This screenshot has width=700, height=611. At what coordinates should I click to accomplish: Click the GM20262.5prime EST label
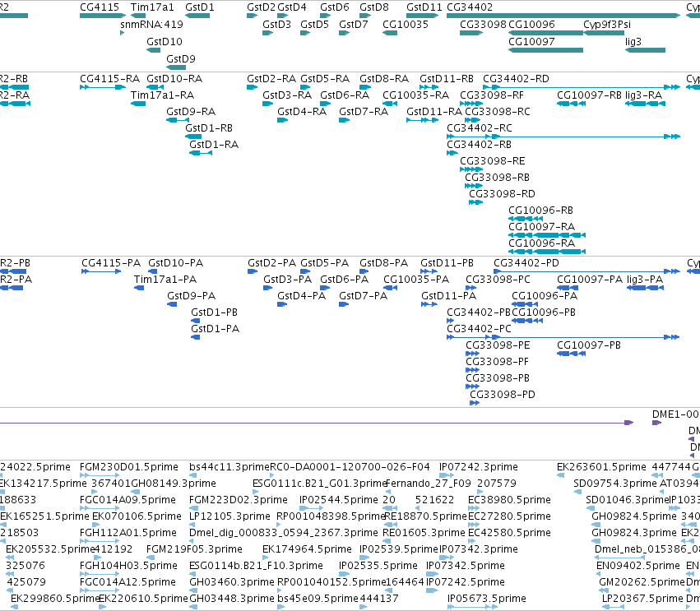click(x=642, y=582)
